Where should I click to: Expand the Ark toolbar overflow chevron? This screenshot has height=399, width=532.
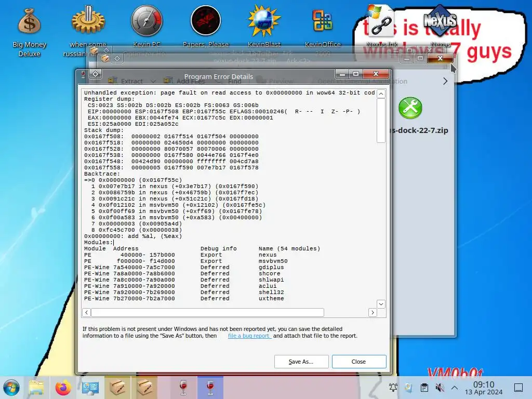(445, 81)
